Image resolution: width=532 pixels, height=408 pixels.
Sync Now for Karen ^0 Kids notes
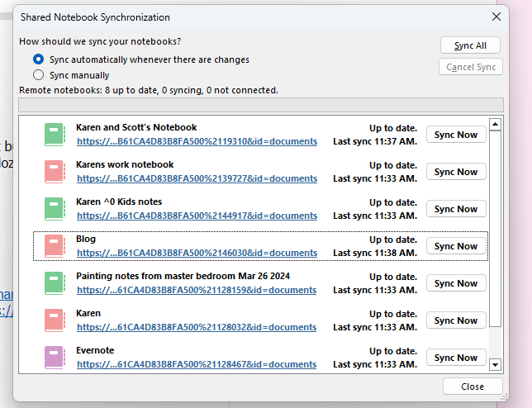pyautogui.click(x=456, y=209)
